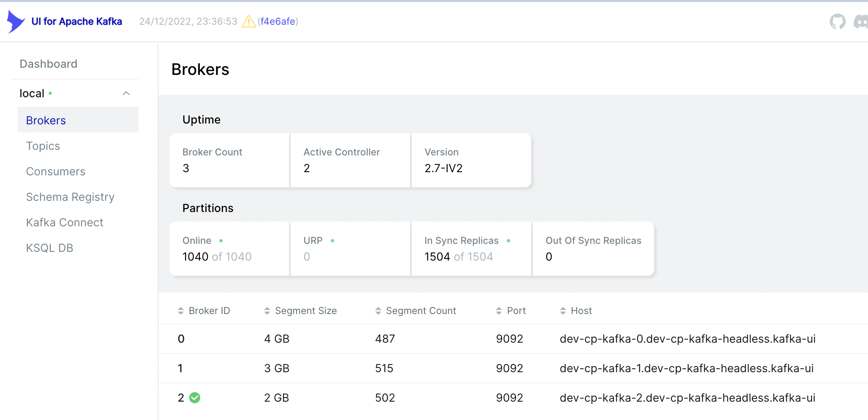The image size is (868, 420).
Task: Click port 9092 in broker 0 row
Action: [x=510, y=339]
